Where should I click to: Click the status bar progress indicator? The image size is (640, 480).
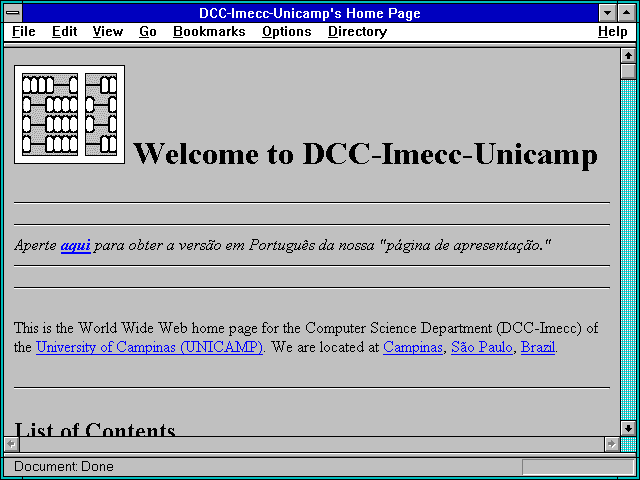578,467
